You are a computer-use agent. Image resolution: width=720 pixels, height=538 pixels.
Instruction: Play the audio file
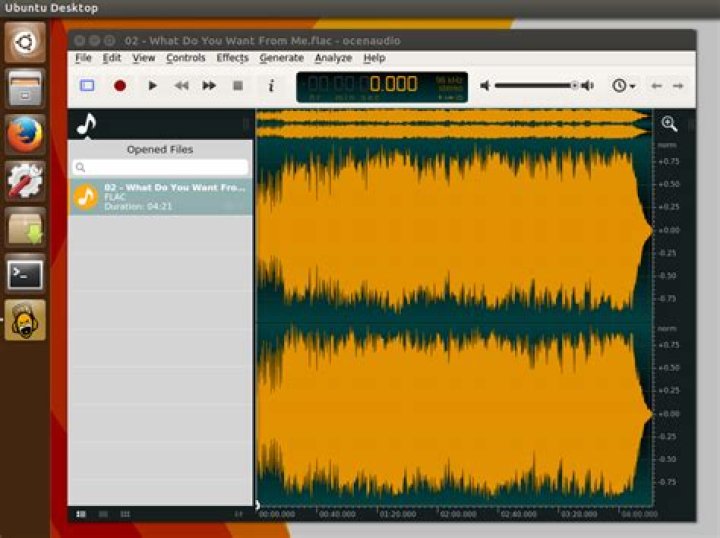click(152, 86)
